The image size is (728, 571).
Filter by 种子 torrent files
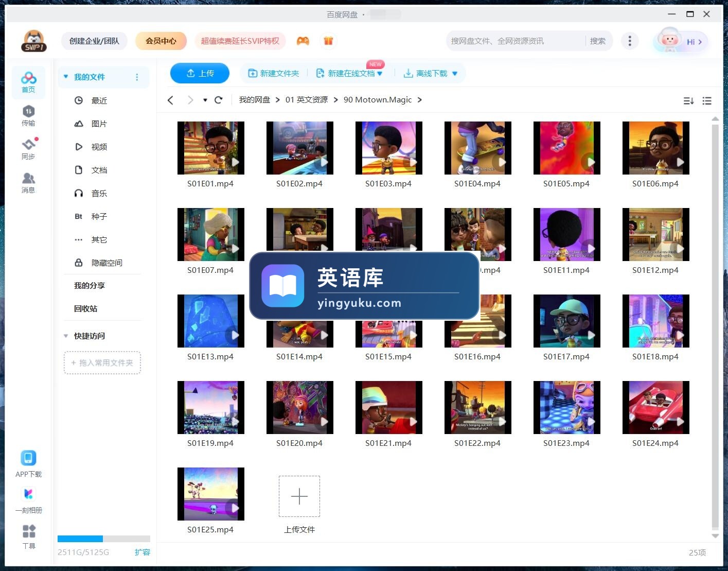(99, 216)
